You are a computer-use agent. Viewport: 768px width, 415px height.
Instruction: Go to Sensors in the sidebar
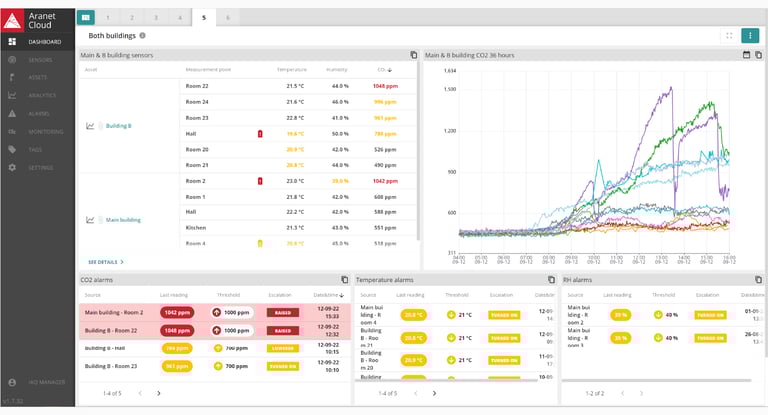click(x=38, y=60)
